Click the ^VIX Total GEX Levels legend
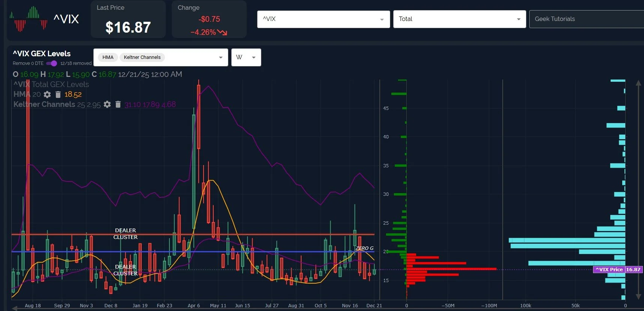The image size is (644, 311). 51,84
